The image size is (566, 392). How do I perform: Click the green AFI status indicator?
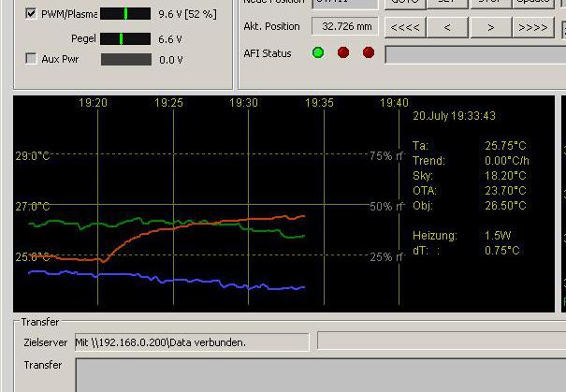pyautogui.click(x=318, y=53)
